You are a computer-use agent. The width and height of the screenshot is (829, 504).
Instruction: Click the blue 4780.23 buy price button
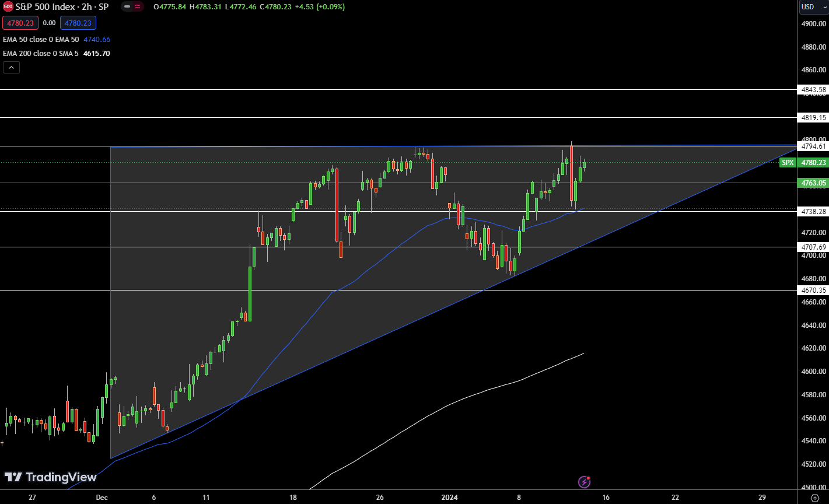point(78,23)
